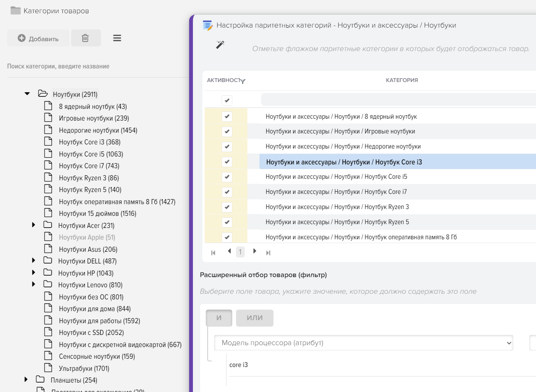Go to next page of table
Screen dimensions: 536x392
coord(255,251)
